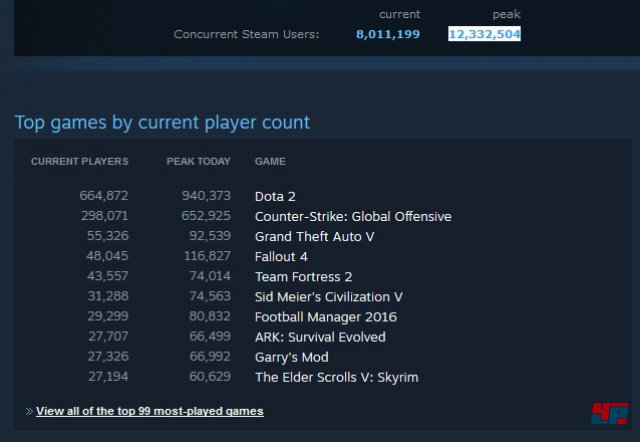Viewport: 640px width, 442px height.
Task: Click the Concurrent Steam Users label
Action: [246, 34]
